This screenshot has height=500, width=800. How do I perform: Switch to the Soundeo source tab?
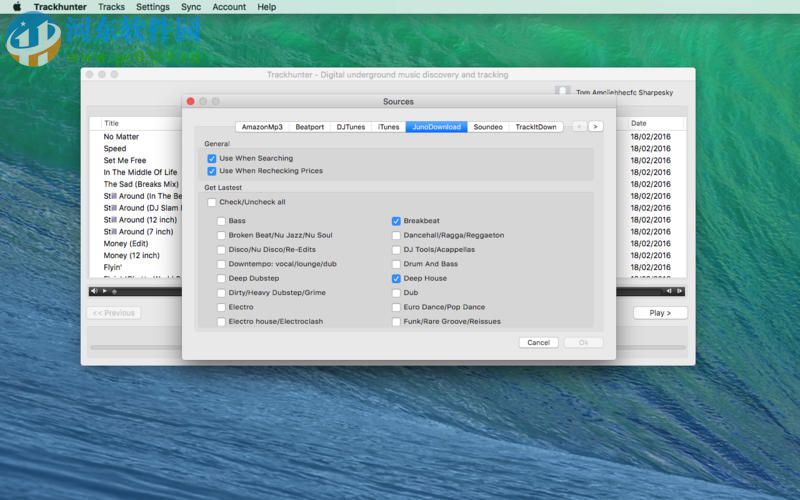pyautogui.click(x=488, y=127)
